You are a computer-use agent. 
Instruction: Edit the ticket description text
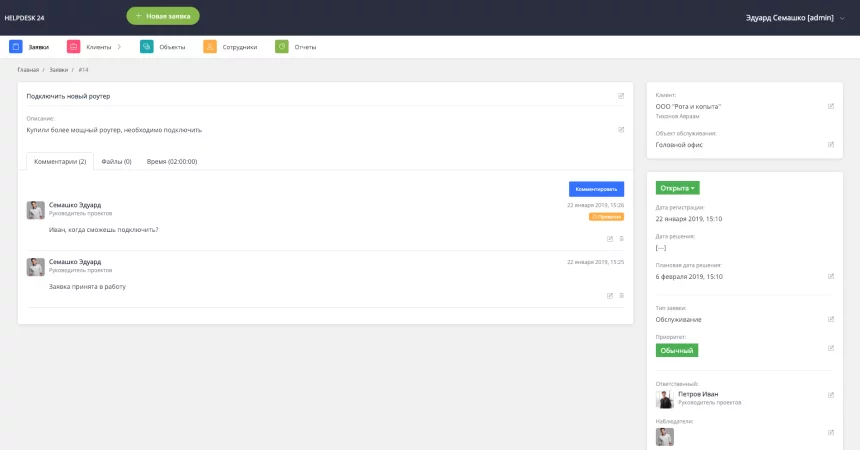click(x=621, y=129)
